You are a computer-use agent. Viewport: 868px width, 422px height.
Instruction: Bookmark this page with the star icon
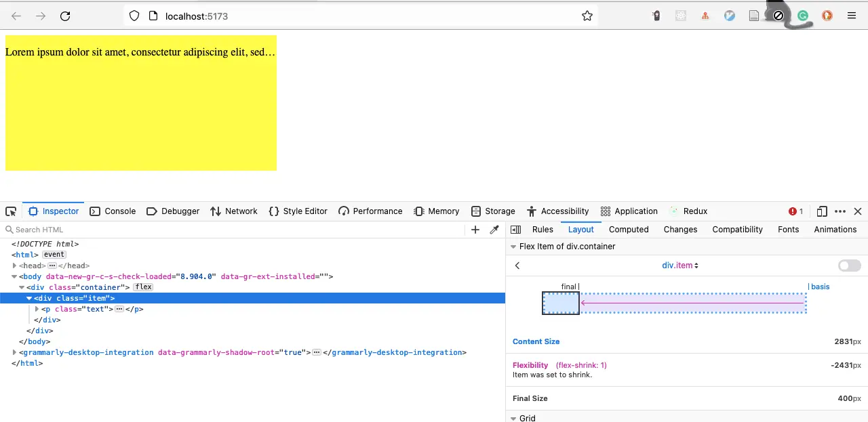point(587,16)
